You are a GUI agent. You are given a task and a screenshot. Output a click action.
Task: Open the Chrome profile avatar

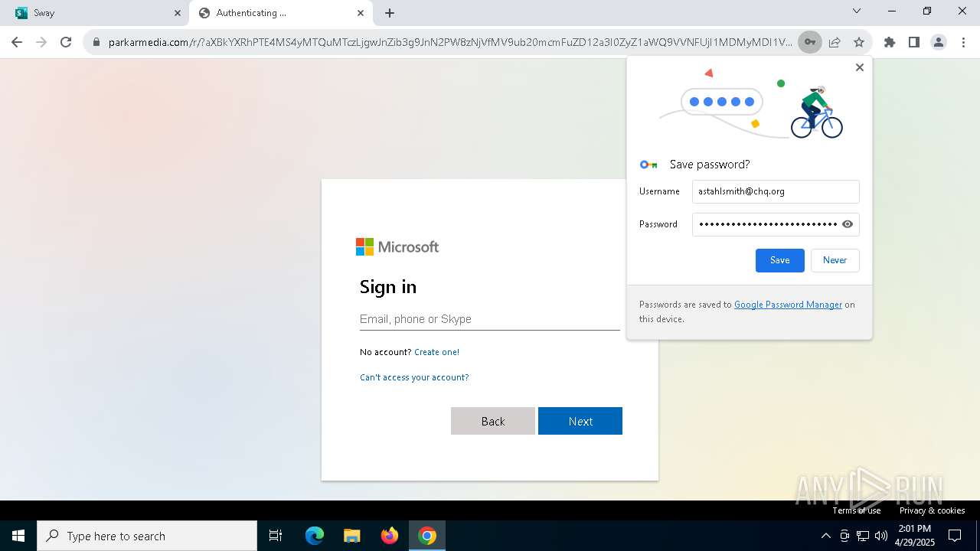tap(939, 42)
